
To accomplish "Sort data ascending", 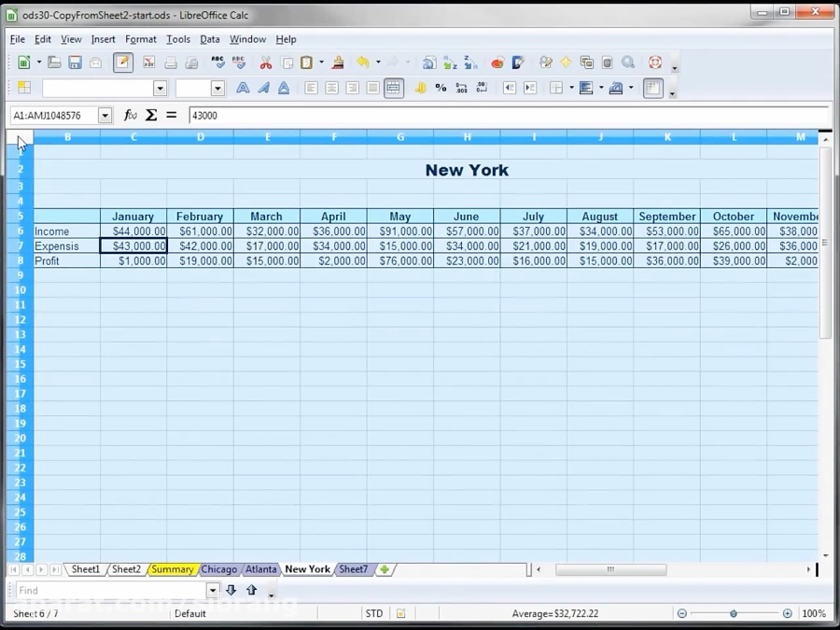I will coord(450,63).
